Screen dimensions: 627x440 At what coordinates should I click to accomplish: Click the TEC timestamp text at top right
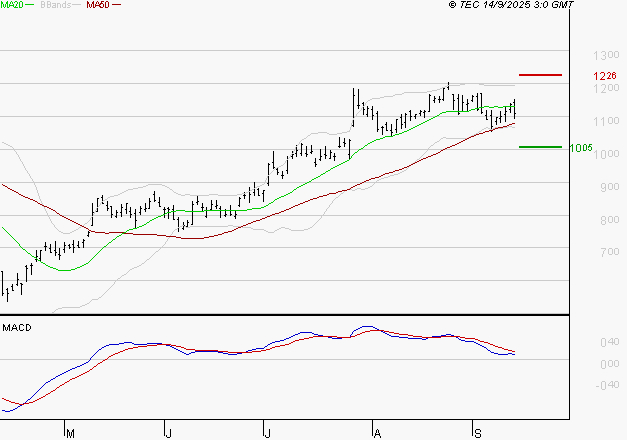point(511,5)
